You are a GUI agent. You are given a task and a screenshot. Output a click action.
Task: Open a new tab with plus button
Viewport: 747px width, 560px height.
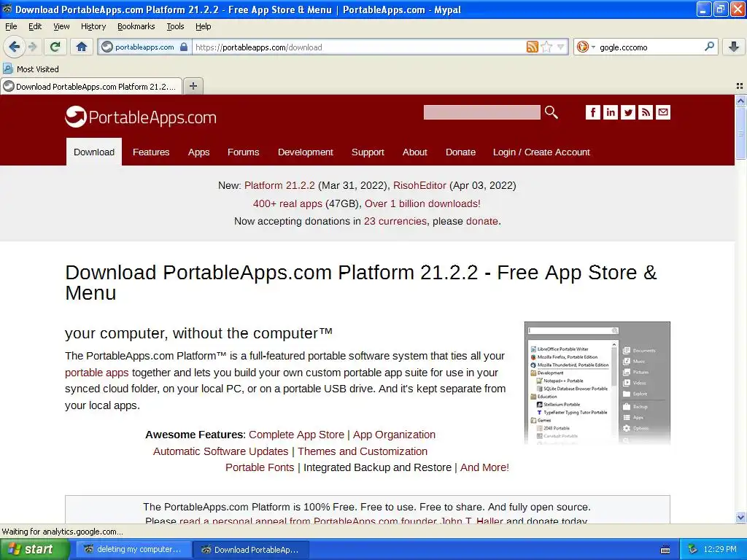193,86
